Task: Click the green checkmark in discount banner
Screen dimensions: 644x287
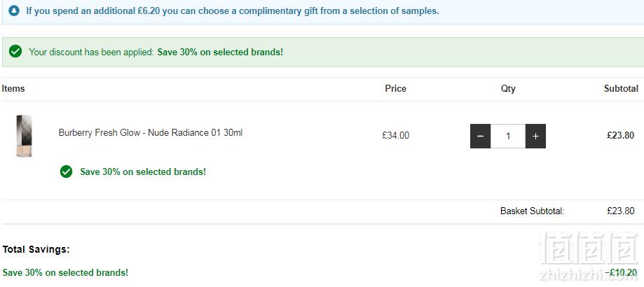Action: click(x=15, y=52)
